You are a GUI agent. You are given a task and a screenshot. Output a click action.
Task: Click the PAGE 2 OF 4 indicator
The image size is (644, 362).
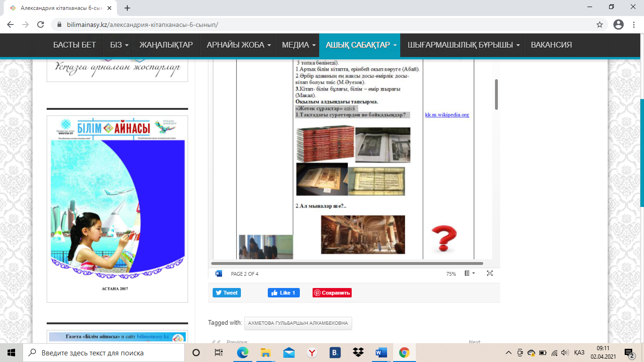pyautogui.click(x=245, y=274)
